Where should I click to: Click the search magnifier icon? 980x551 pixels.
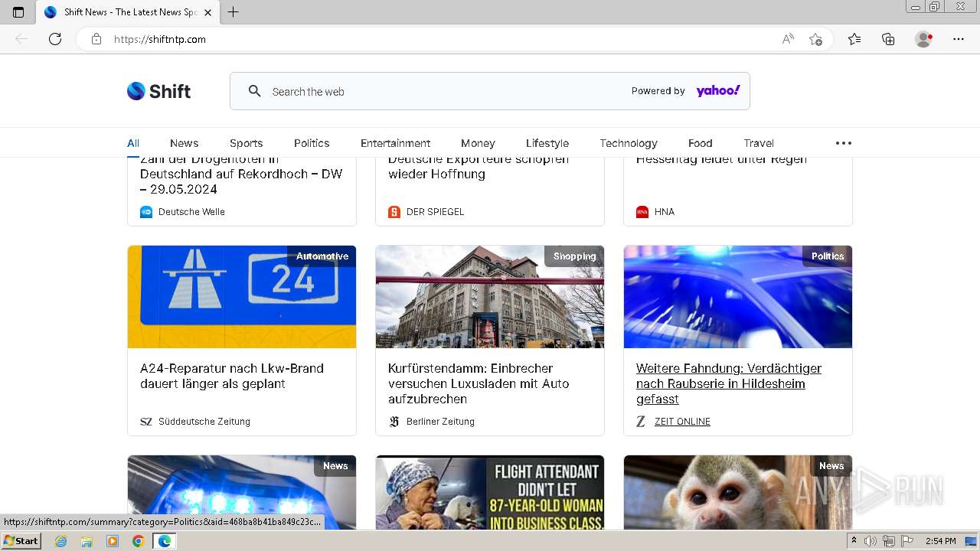[x=255, y=91]
